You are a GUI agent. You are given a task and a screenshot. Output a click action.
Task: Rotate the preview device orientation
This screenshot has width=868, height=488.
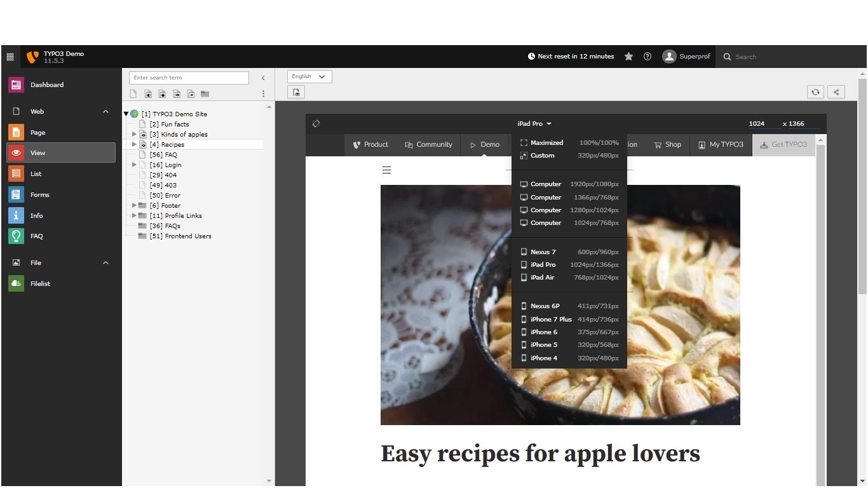[x=316, y=123]
